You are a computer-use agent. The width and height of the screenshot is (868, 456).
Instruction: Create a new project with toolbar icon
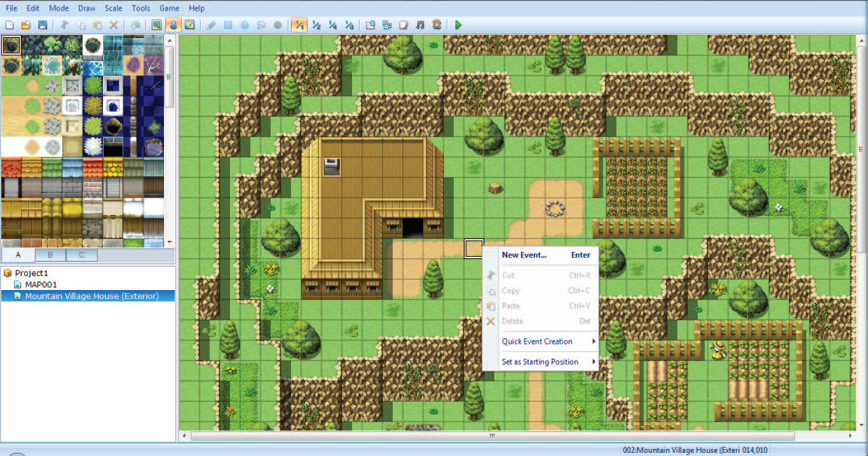point(10,25)
